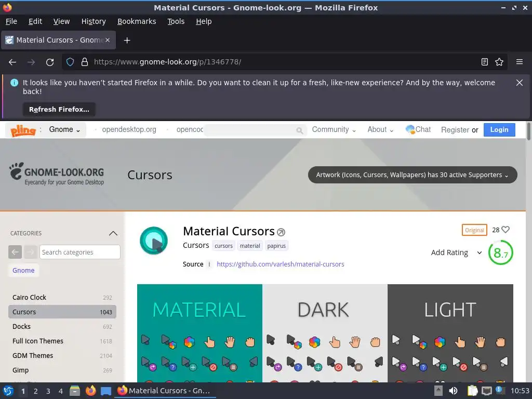Click the clipboard icon in the system tray
The image size is (532, 399).
[x=472, y=391]
